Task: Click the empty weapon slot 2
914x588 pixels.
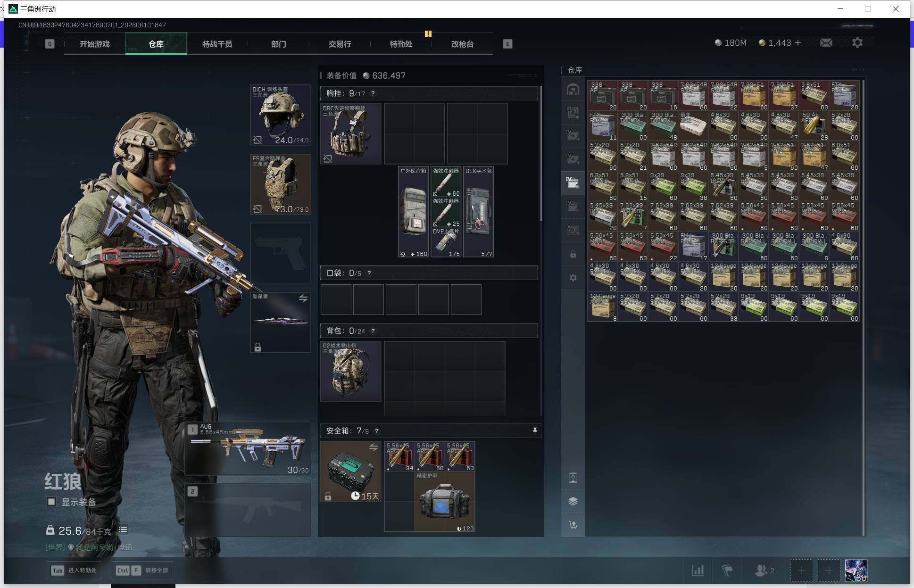Action: pos(248,510)
